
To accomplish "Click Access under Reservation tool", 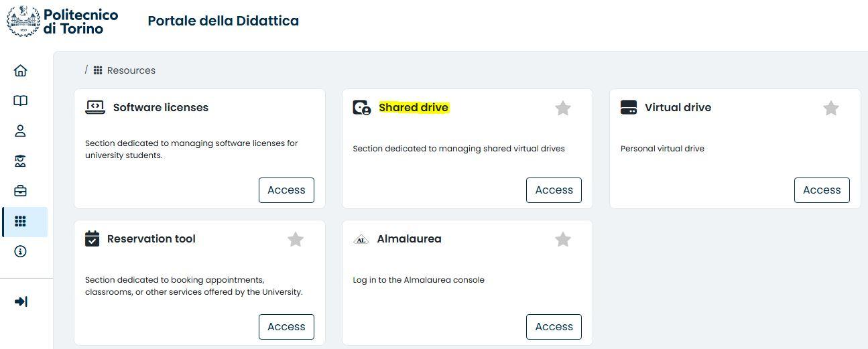I will (x=286, y=327).
